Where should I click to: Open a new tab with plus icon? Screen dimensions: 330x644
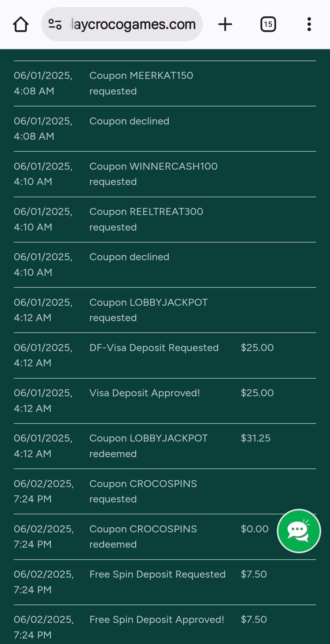coord(225,24)
